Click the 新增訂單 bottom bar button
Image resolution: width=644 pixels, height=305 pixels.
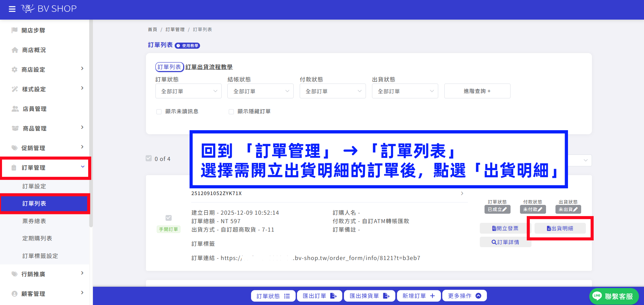click(x=419, y=296)
